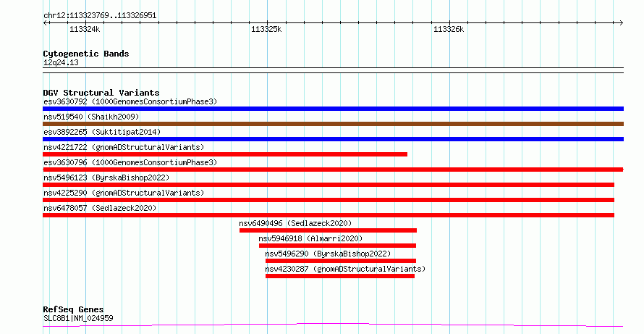Click the right arrow on the ruler
Screen dimensions: 644x334
coord(621,23)
